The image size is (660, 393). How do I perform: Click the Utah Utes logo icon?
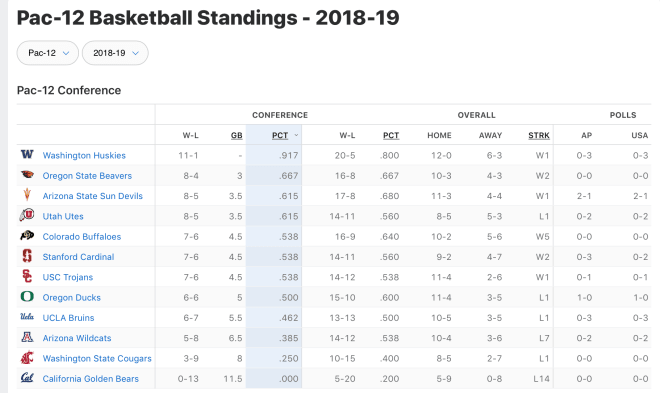(x=27, y=215)
